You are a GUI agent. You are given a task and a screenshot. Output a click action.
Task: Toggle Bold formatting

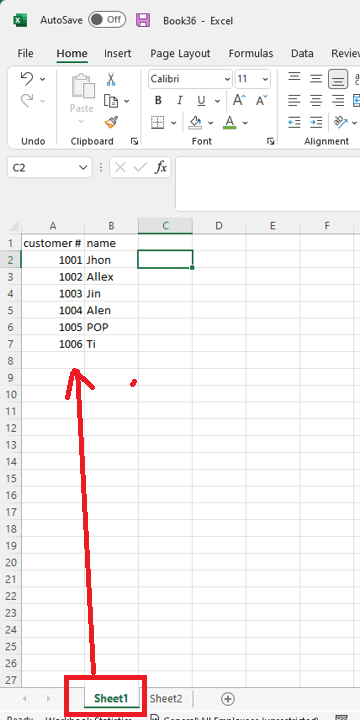[158, 101]
